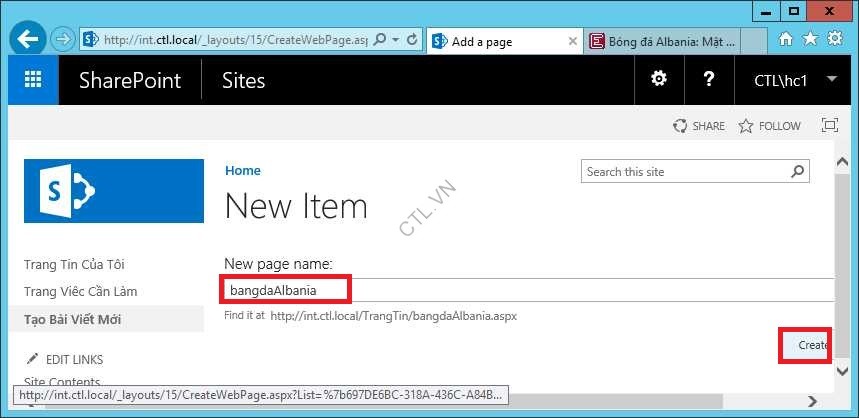Viewport: 859px width, 418px height.
Task: Click the New page name field
Action: (520, 291)
